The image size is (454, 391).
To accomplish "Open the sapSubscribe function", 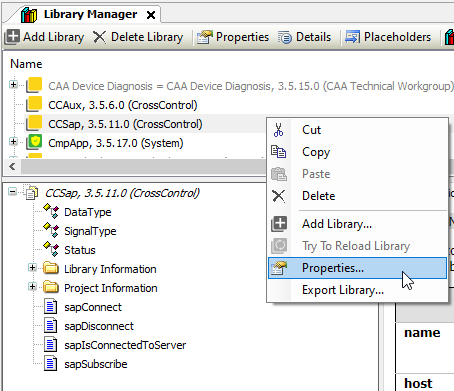I will [x=96, y=364].
